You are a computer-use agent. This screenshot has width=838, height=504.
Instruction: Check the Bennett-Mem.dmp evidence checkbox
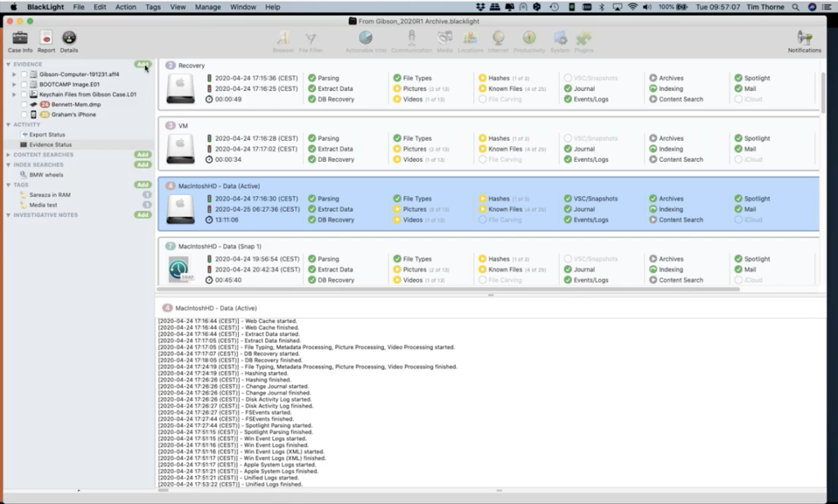coord(24,105)
